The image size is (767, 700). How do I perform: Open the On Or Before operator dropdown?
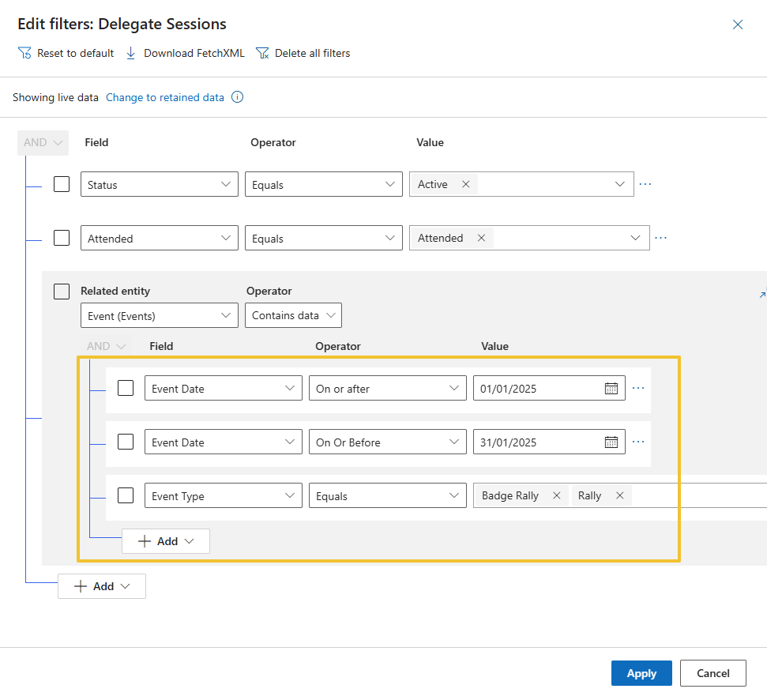point(387,442)
